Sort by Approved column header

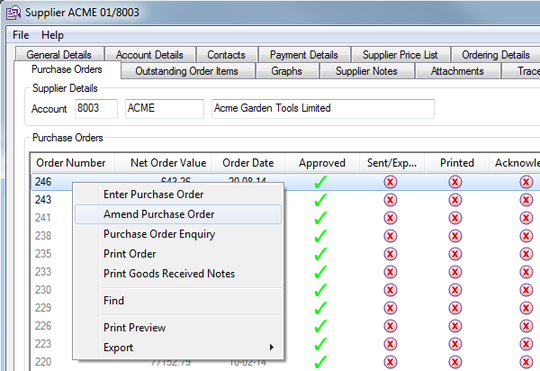(322, 163)
